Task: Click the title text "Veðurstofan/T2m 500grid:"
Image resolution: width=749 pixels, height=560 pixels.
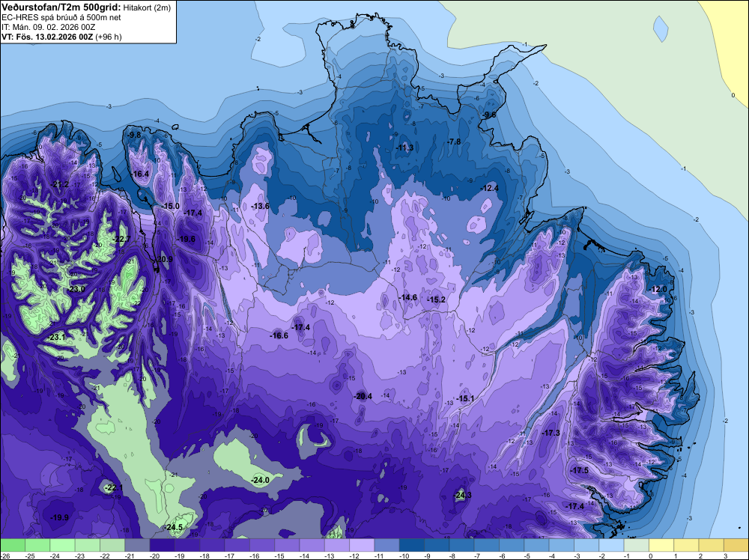Action: click(61, 7)
